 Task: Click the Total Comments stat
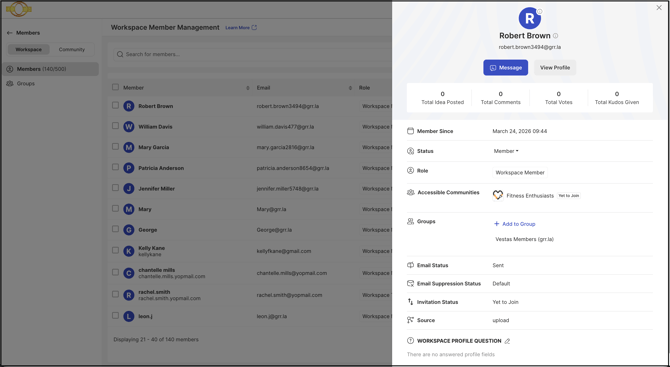pyautogui.click(x=500, y=98)
